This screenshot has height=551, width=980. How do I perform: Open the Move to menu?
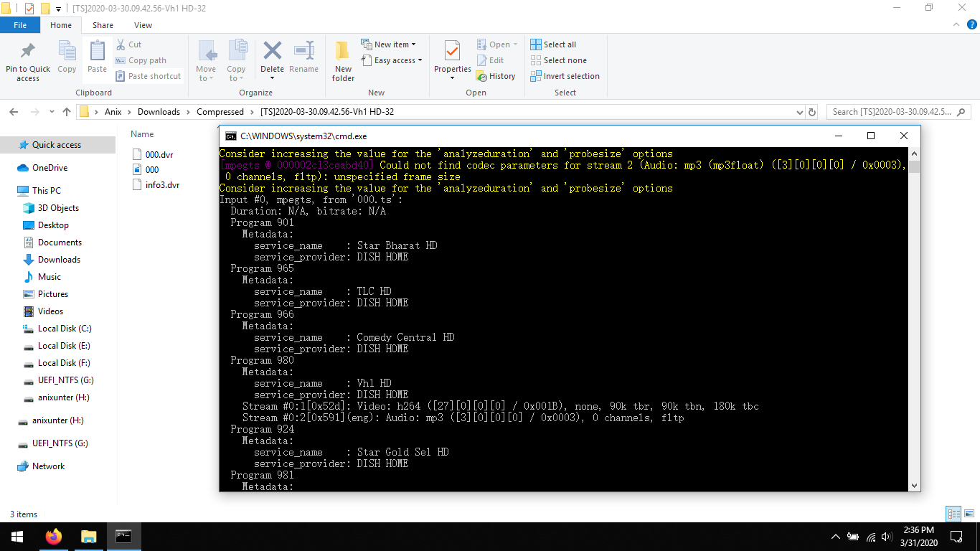click(x=206, y=61)
